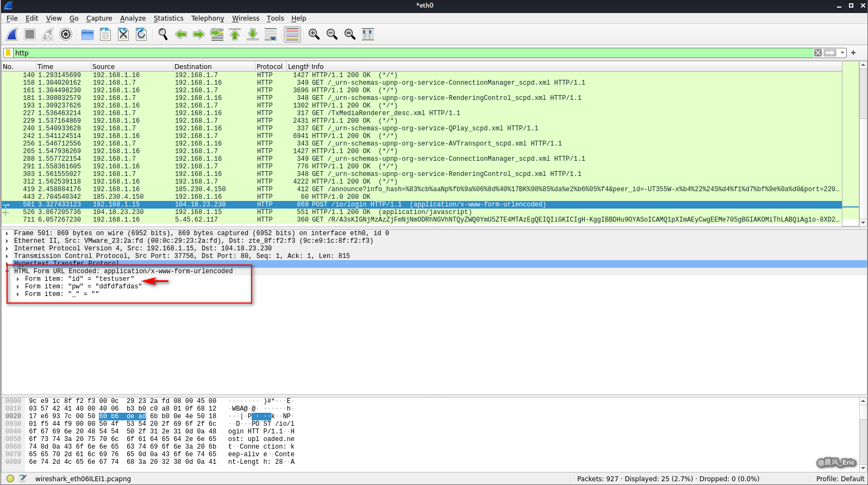
Task: Select packet 526 HTTP 200 OK javascript
Action: click(422, 212)
